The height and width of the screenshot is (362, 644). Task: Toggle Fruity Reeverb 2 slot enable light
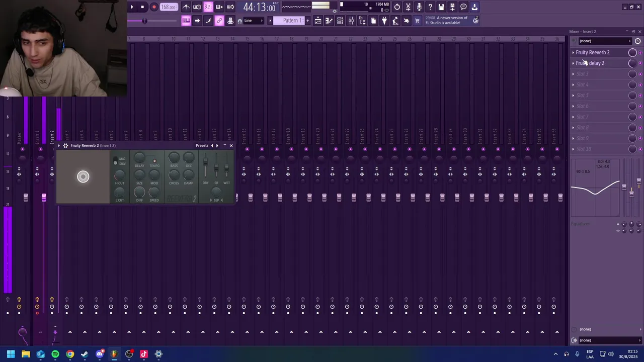point(640,53)
